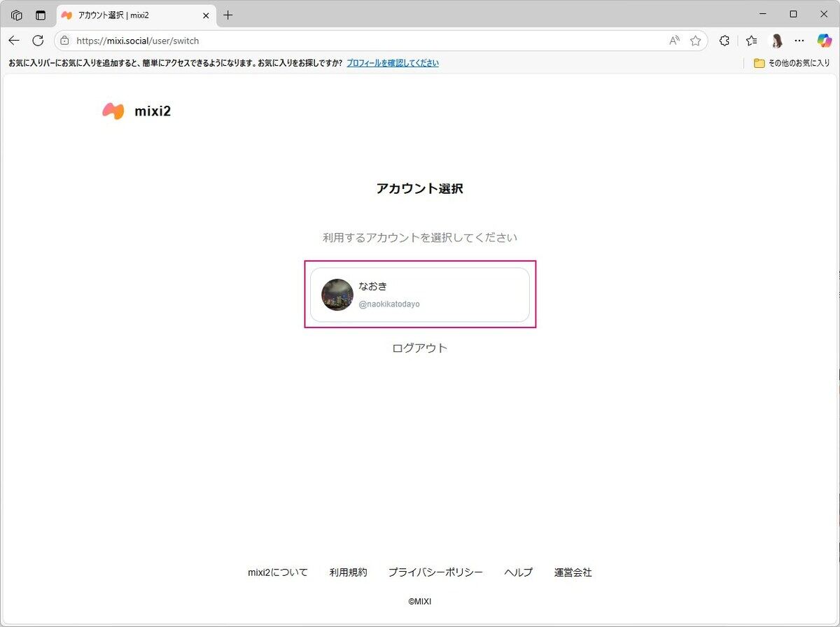
Task: Click the プロフィールを確認してください link
Action: 393,63
